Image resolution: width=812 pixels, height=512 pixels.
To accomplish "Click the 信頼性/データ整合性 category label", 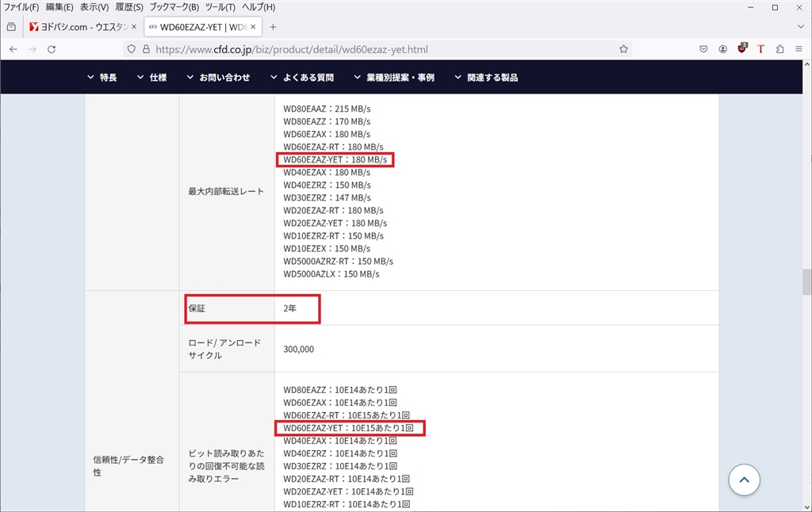I will click(128, 466).
